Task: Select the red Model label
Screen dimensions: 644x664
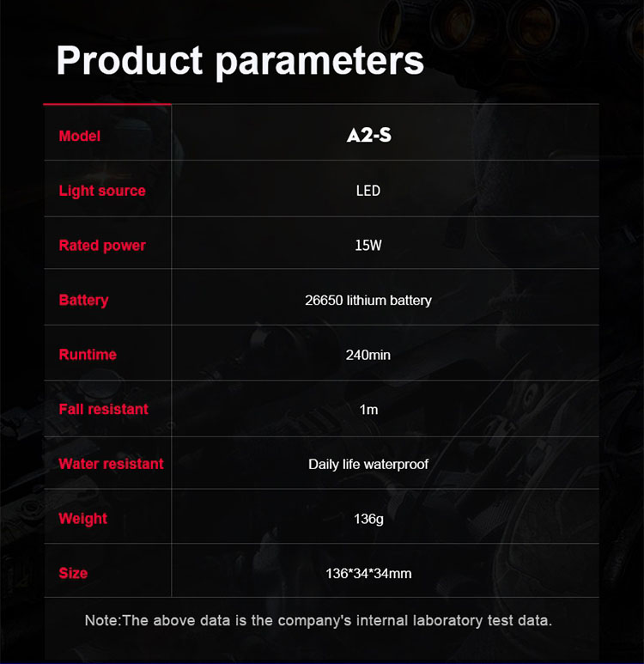Action: click(80, 136)
